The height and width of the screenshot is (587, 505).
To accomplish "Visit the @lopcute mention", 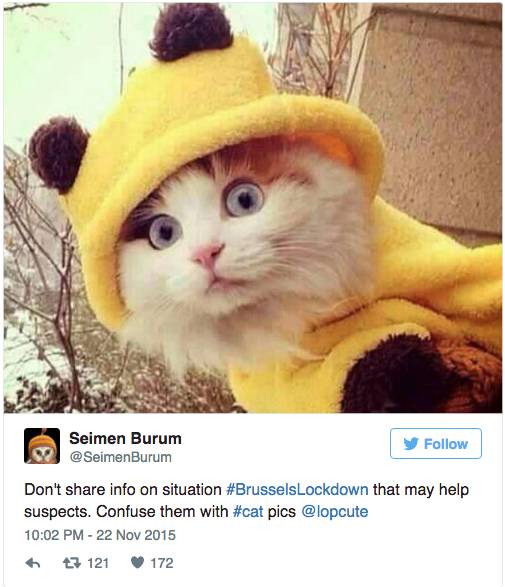I will (x=335, y=512).
